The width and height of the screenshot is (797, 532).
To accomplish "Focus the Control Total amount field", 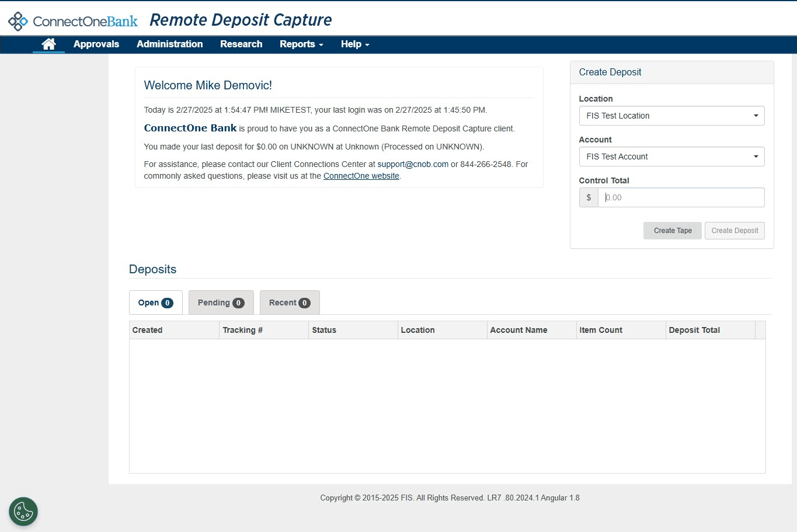I will (681, 197).
